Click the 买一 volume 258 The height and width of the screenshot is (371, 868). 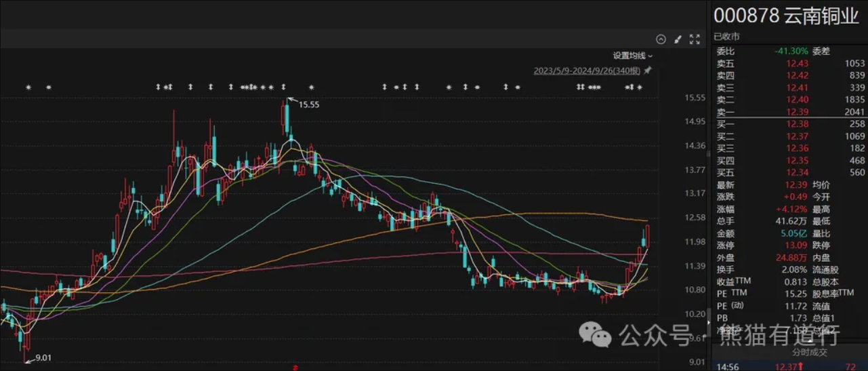[857, 124]
